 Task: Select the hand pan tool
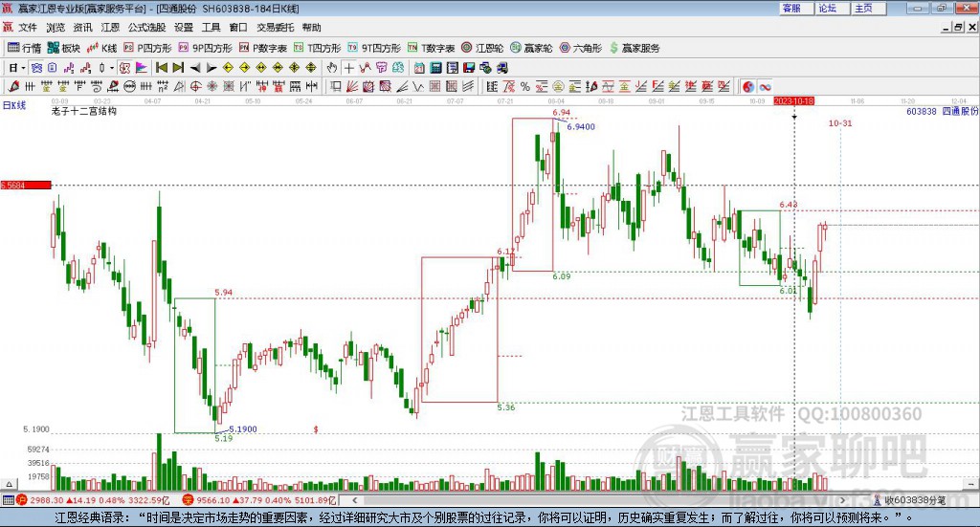pos(331,68)
